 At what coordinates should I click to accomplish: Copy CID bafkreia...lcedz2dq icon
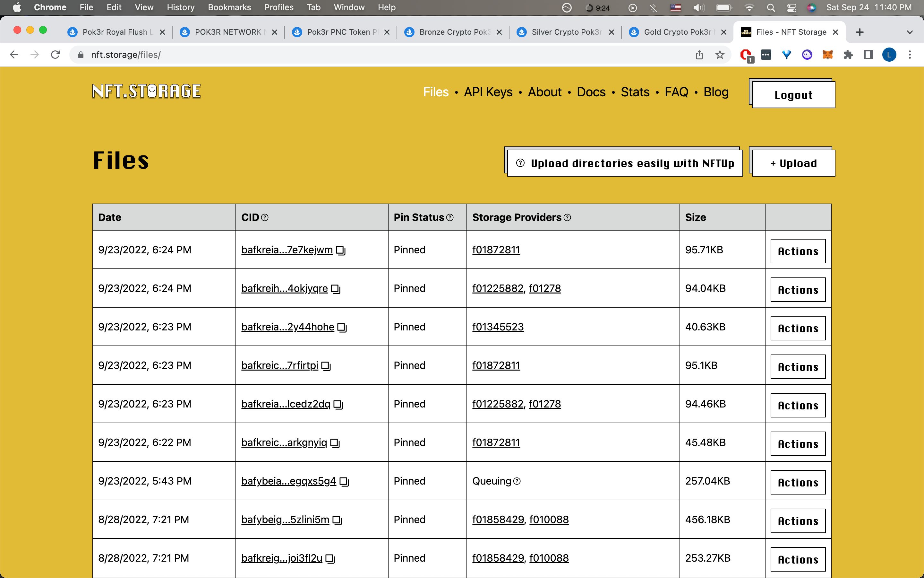[338, 405]
